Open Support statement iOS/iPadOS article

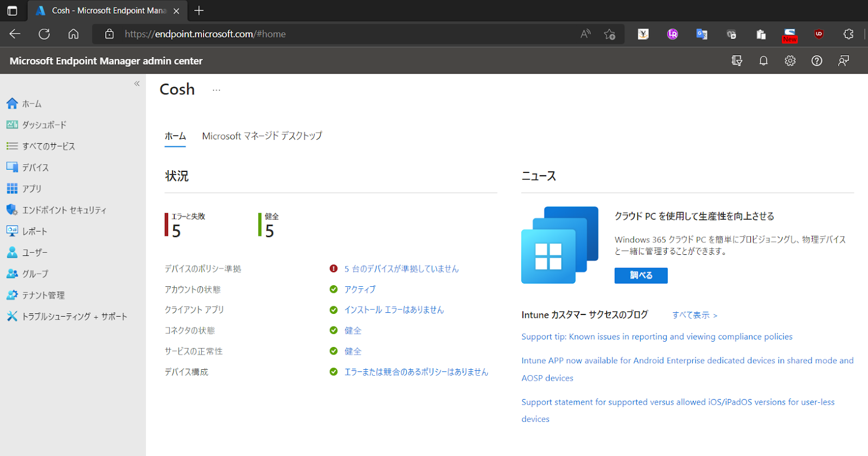[678, 410]
